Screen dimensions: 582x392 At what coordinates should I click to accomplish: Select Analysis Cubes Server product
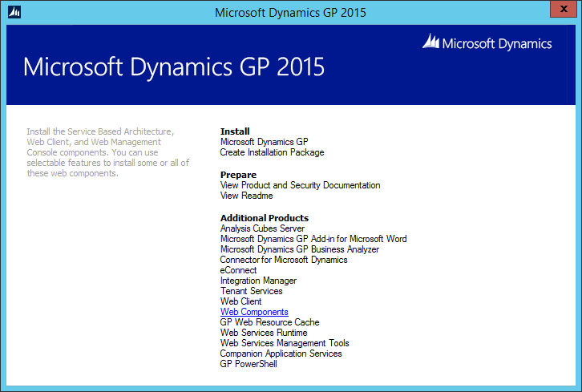pos(262,228)
